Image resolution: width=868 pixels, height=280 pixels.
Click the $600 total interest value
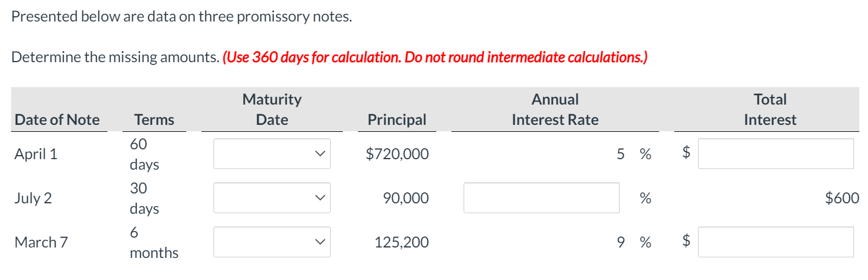tap(842, 198)
